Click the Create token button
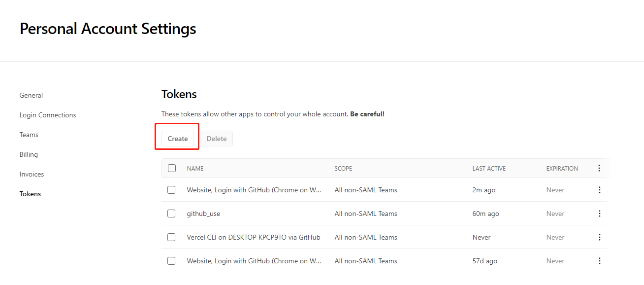Image resolution: width=644 pixels, height=285 pixels. (178, 139)
